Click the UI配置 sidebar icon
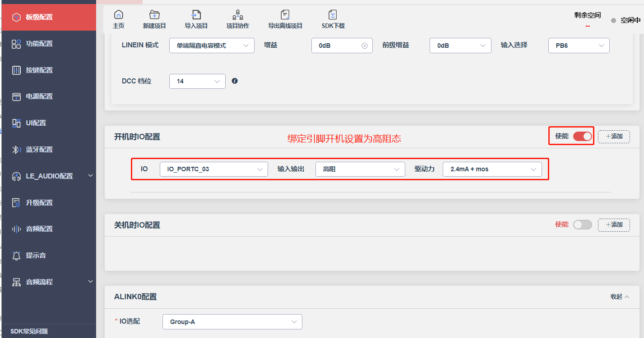Screen dimensions: 644x338 [16, 123]
